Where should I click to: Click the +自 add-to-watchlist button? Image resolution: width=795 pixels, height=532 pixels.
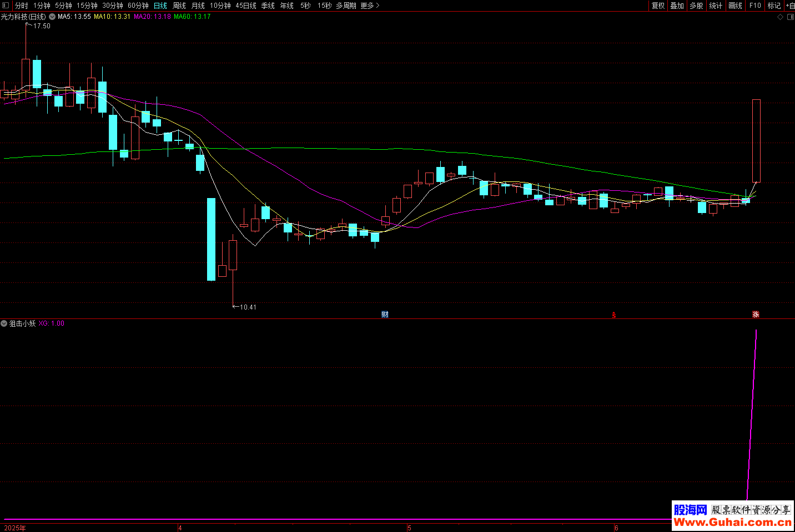click(x=790, y=6)
